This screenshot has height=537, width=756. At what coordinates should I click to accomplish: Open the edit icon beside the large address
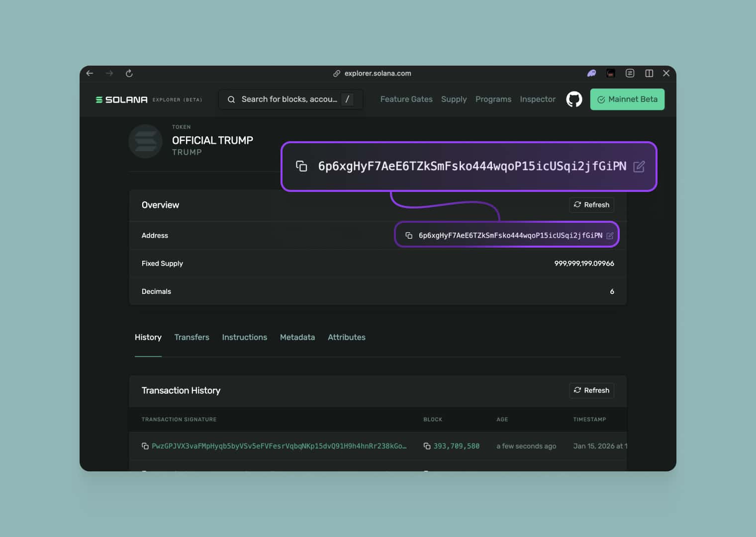[x=639, y=167]
